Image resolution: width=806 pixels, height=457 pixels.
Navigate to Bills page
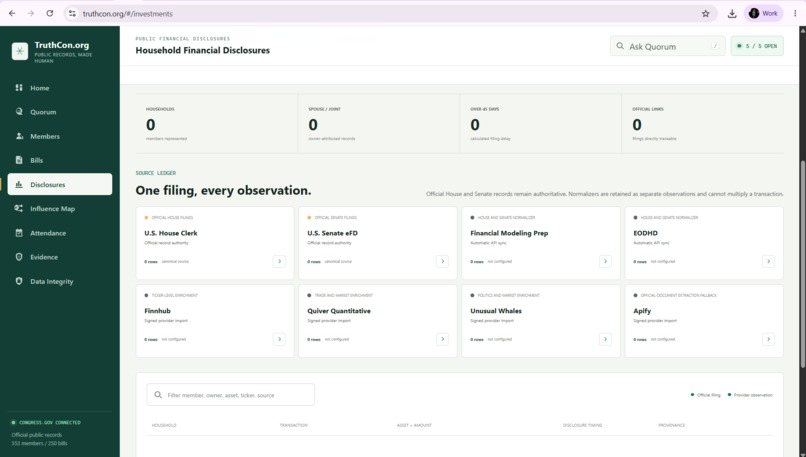point(60,160)
